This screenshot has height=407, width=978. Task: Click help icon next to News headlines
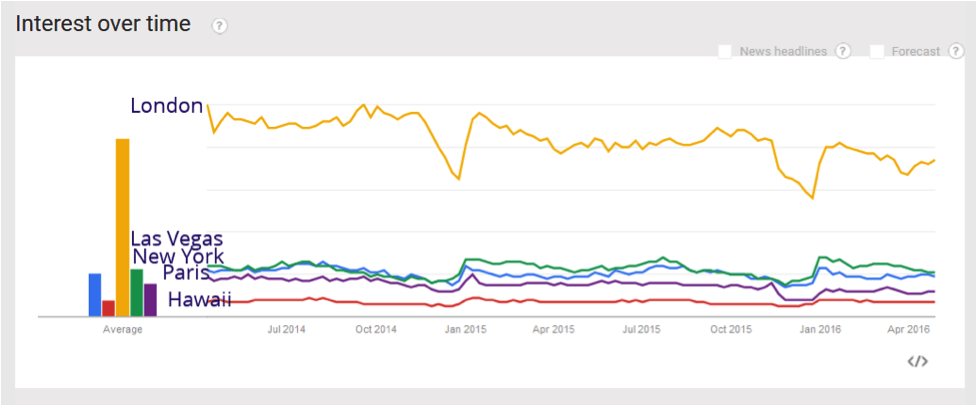[843, 51]
